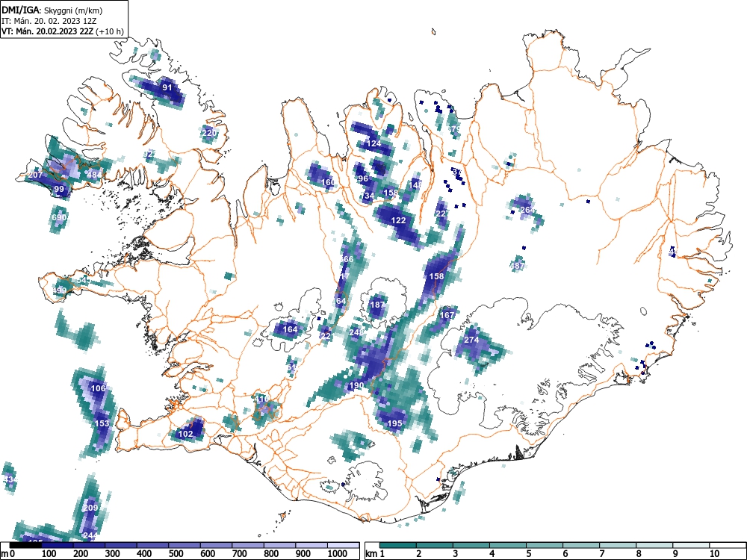The height and width of the screenshot is (560, 747).
Task: Select the "700" metre legend label
Action: coord(239,554)
